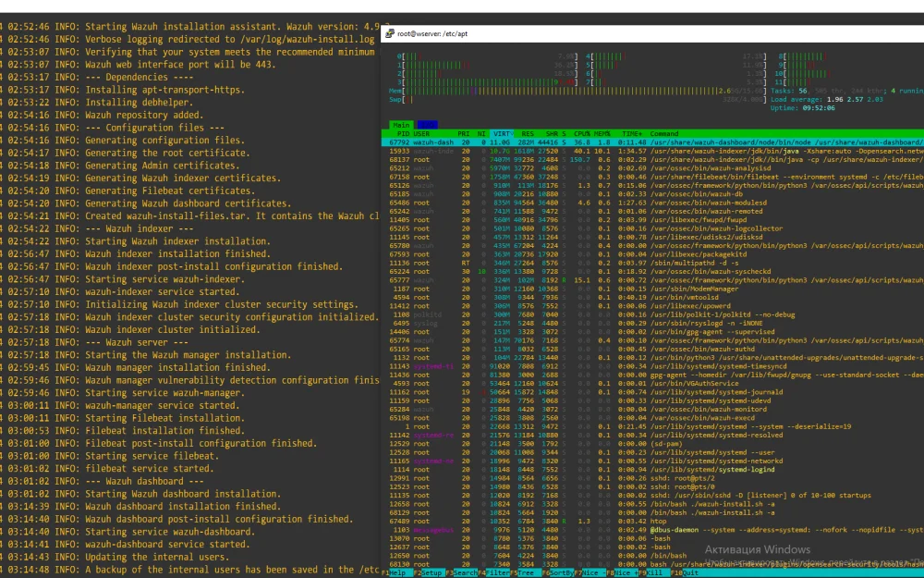Click the PuTTY icon in the title bar
This screenshot has height=578, width=924.
pyautogui.click(x=389, y=33)
